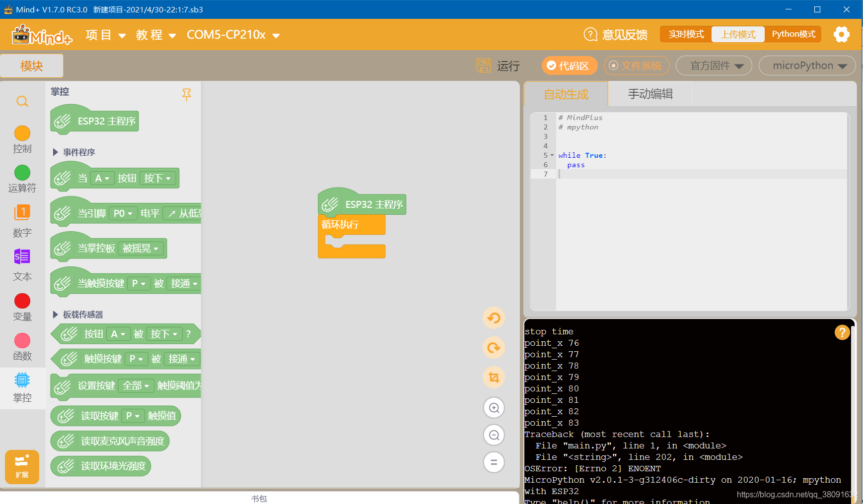Select the 模块 tab

tap(32, 65)
